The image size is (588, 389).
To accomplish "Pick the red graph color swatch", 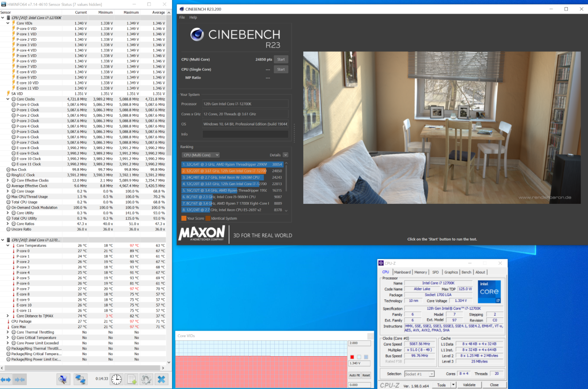I will [x=352, y=357].
